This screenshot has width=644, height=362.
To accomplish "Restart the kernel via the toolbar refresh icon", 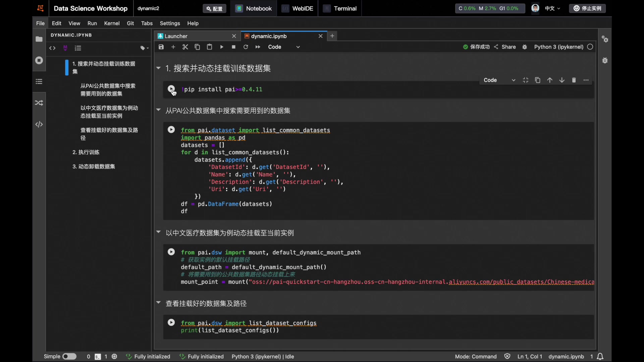I will (246, 47).
